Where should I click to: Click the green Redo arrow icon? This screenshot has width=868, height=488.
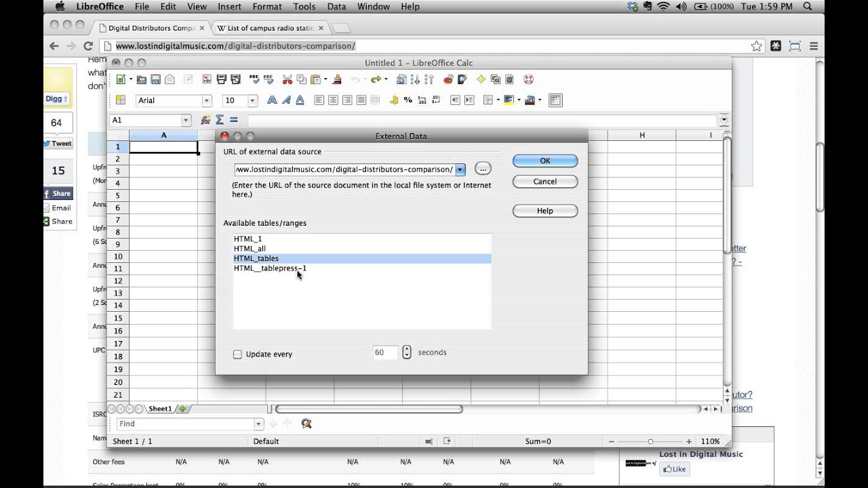(375, 79)
